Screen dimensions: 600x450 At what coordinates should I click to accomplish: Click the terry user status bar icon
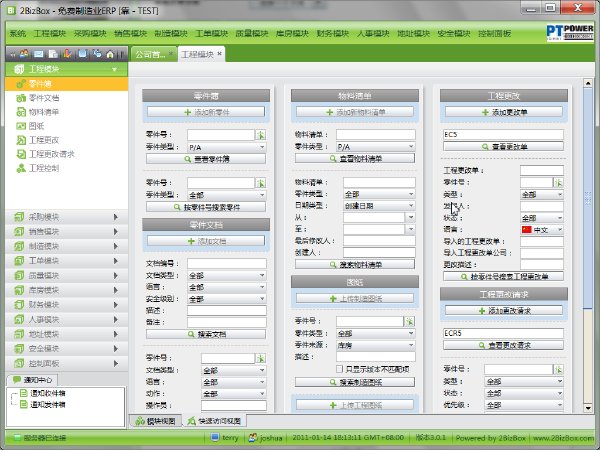[x=215, y=437]
